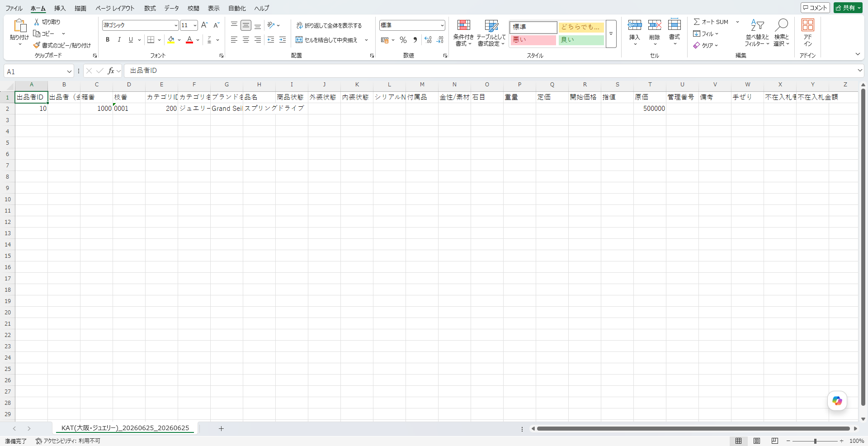The width and height of the screenshot is (868, 446).
Task: Switch to the 数式 (Formulas) tab
Action: (150, 8)
